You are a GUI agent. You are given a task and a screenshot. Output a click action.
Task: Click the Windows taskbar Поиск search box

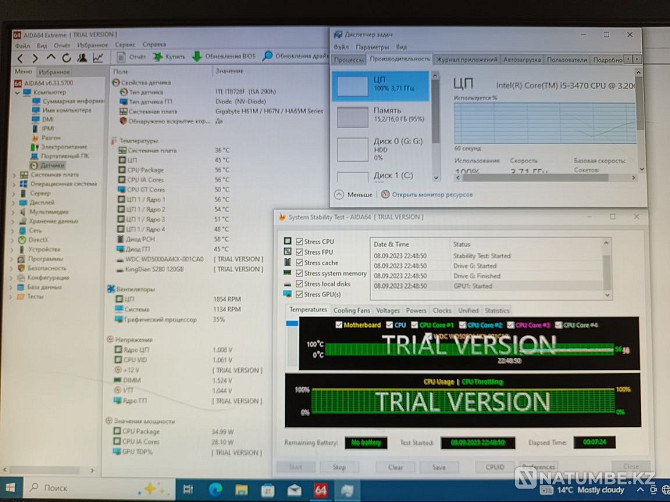point(98,487)
